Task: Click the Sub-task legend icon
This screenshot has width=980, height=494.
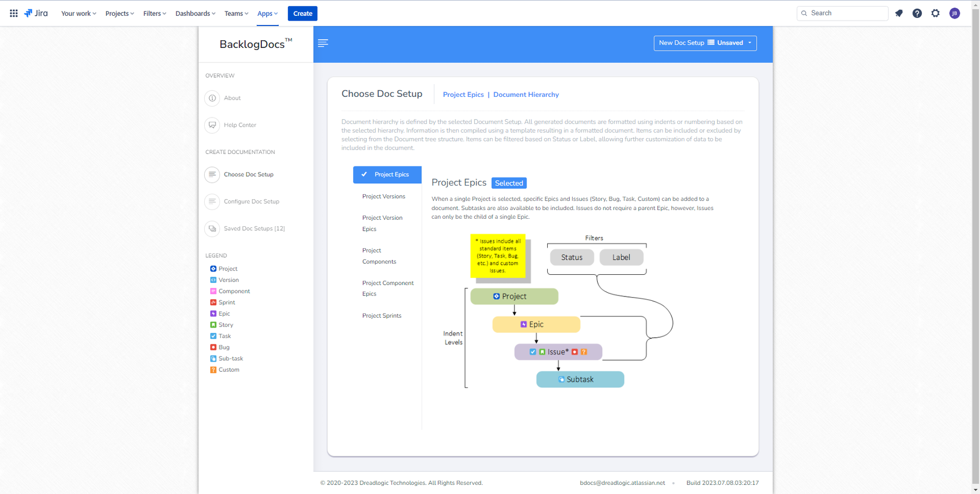Action: click(x=213, y=359)
